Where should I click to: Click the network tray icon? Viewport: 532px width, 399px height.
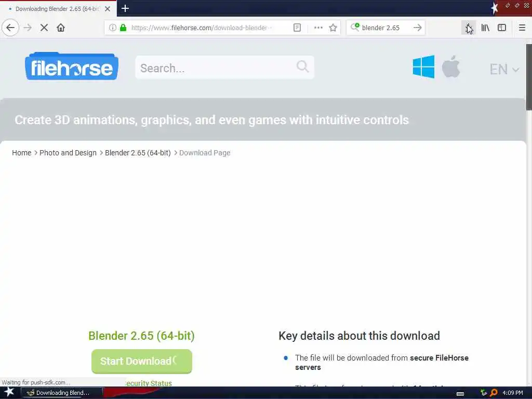tap(484, 393)
